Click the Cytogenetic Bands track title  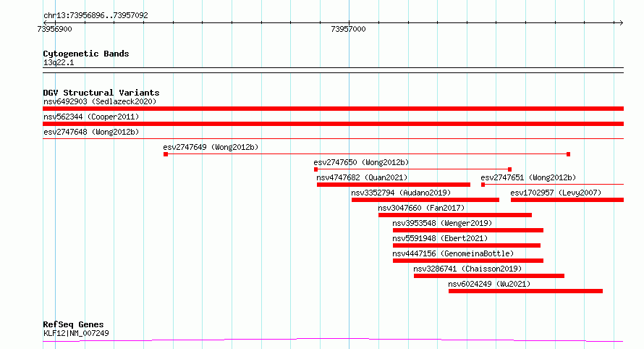tap(86, 54)
